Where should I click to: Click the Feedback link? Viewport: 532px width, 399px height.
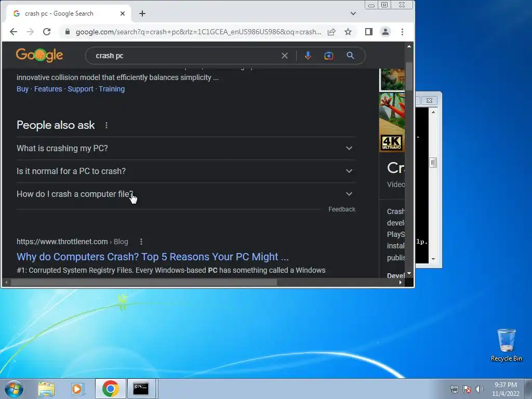pos(342,209)
